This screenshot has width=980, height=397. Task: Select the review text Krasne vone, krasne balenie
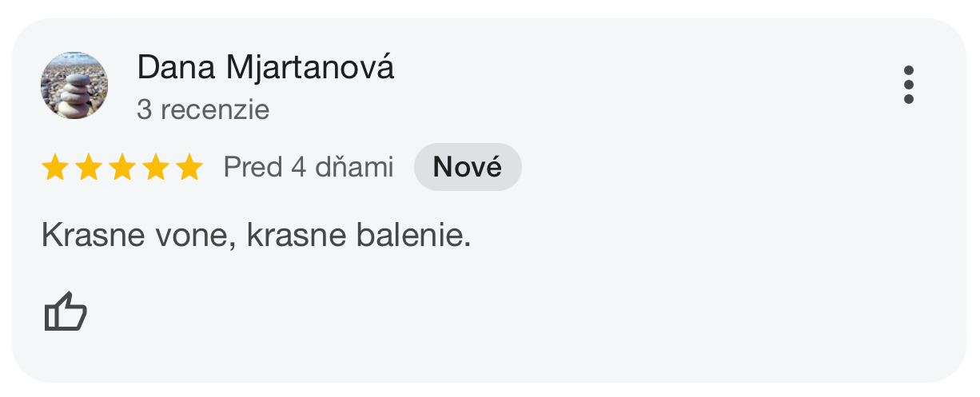[x=256, y=236]
